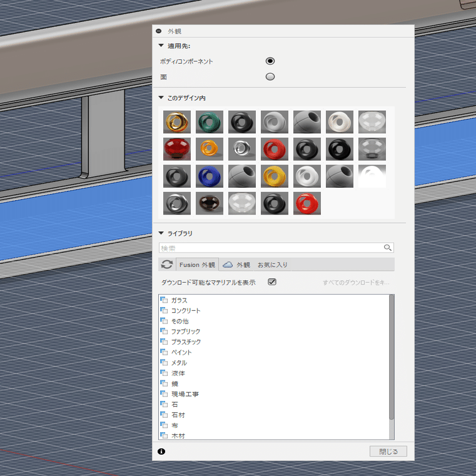Open the 鏡 library folder
This screenshot has width=476, height=476.
click(x=169, y=383)
